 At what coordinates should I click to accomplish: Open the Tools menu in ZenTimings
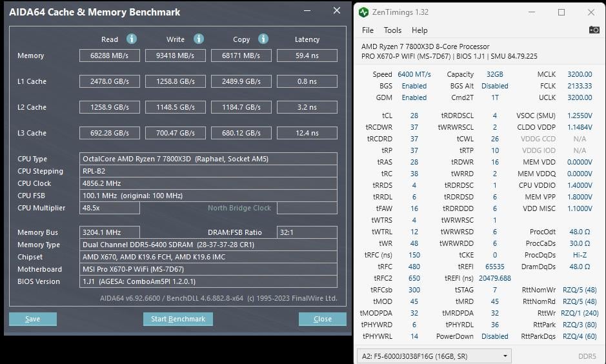[x=392, y=30]
